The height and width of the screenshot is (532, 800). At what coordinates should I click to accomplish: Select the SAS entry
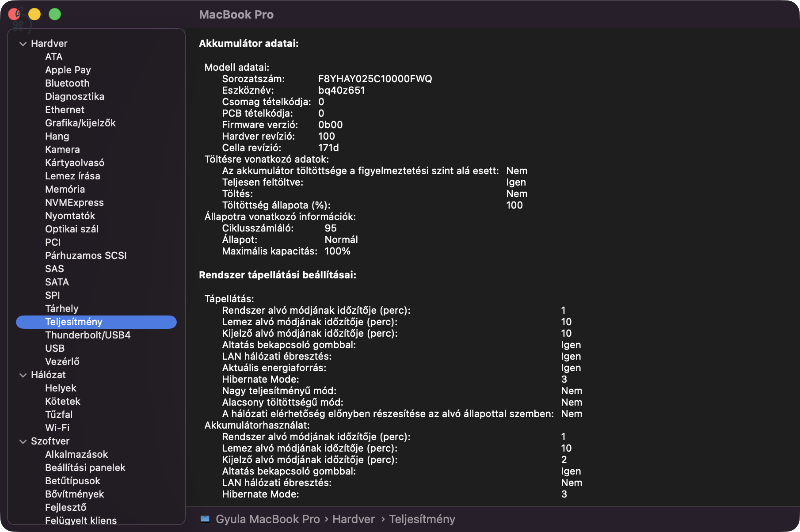(x=54, y=269)
